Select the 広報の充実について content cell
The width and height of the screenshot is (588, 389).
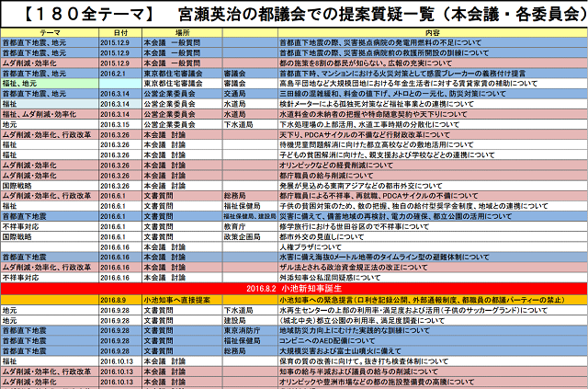pyautogui.click(x=433, y=63)
